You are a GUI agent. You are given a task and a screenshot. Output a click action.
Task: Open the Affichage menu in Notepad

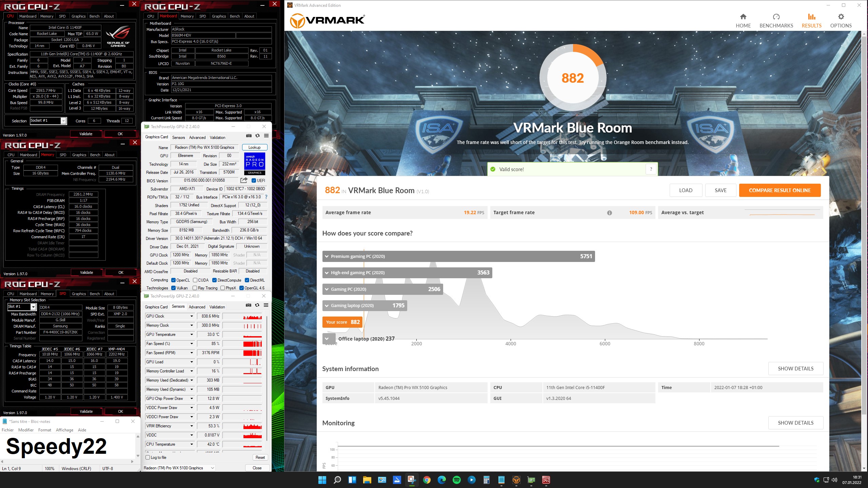pyautogui.click(x=64, y=430)
